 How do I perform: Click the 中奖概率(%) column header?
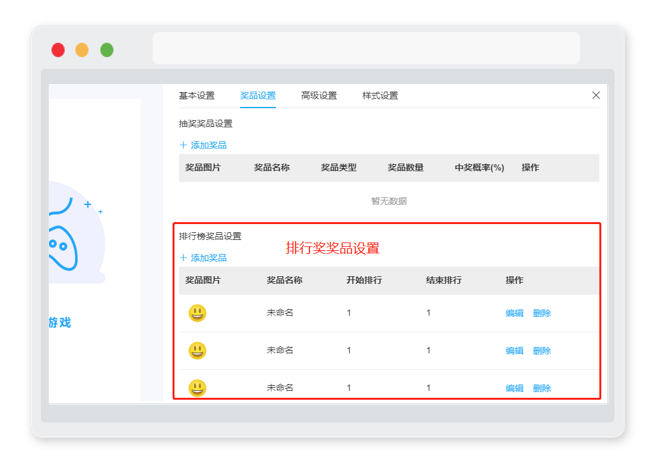coord(479,168)
